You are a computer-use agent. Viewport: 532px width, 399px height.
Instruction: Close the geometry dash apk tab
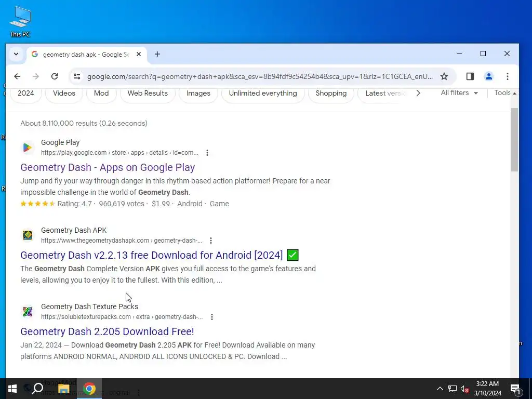point(138,54)
